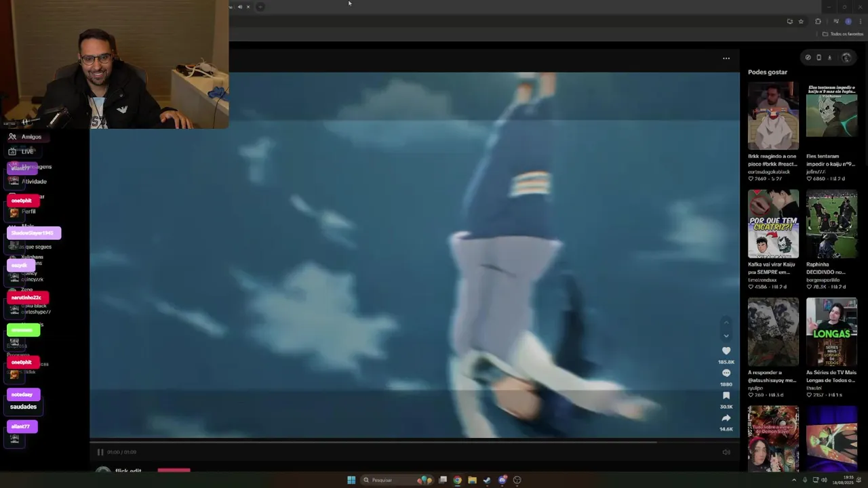This screenshot has height=488, width=868.
Task: Open Chrome from the taskbar
Action: [x=458, y=480]
